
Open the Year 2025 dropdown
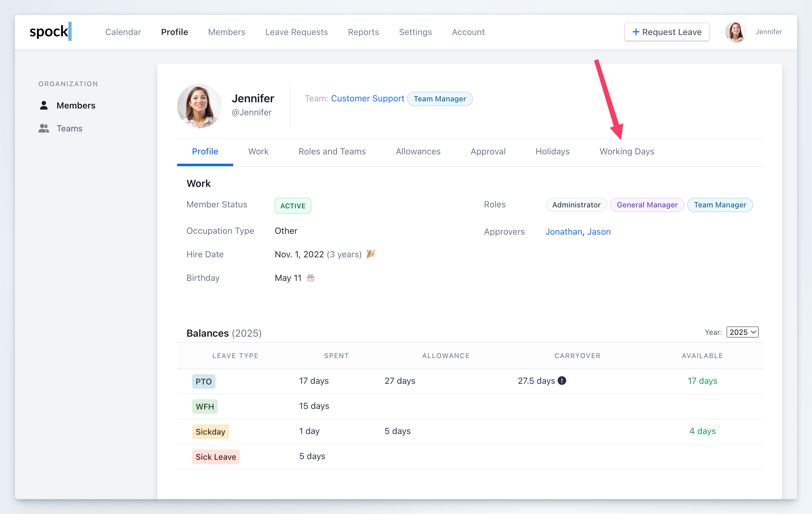coord(742,332)
